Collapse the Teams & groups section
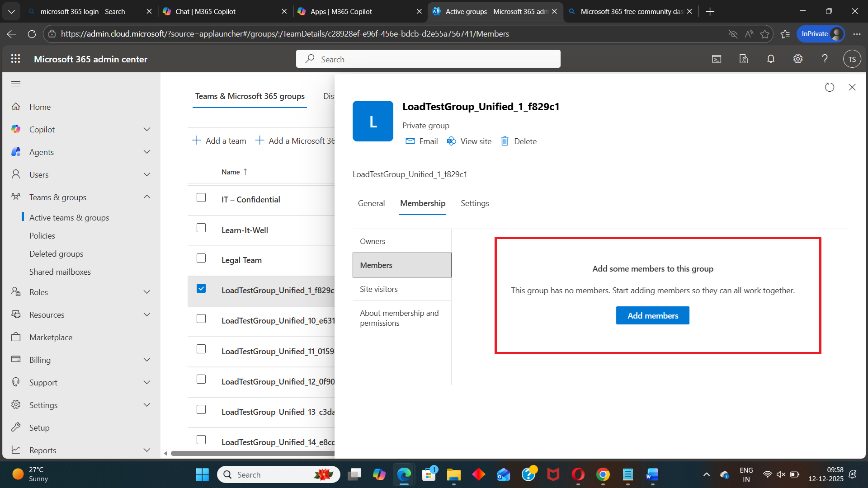 click(x=146, y=197)
